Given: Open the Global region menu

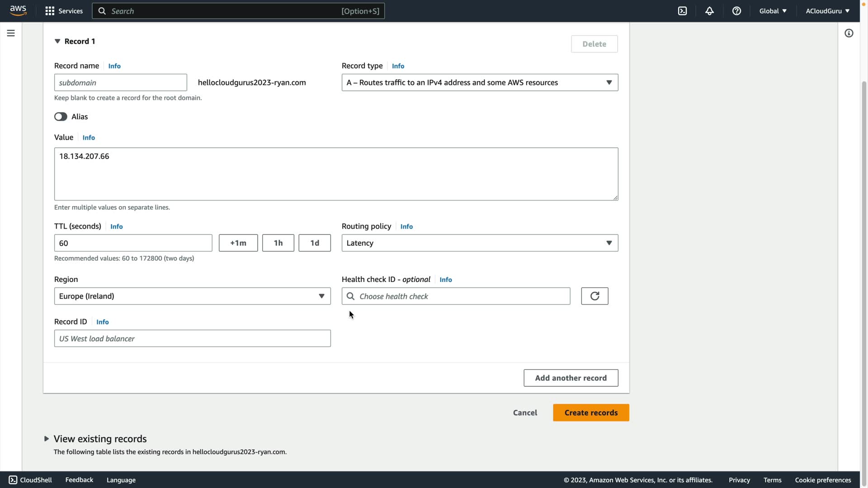Looking at the screenshot, I should (x=773, y=11).
